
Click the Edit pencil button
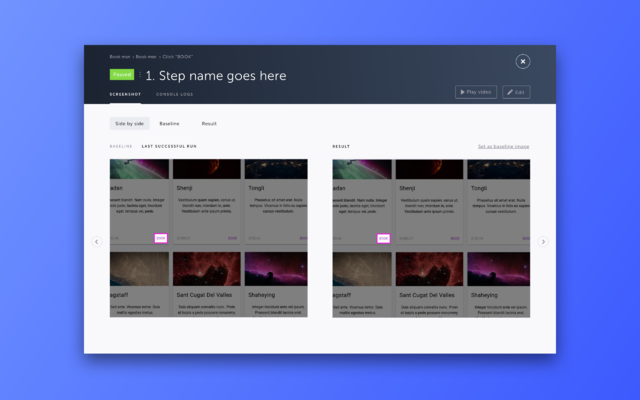pyautogui.click(x=516, y=92)
